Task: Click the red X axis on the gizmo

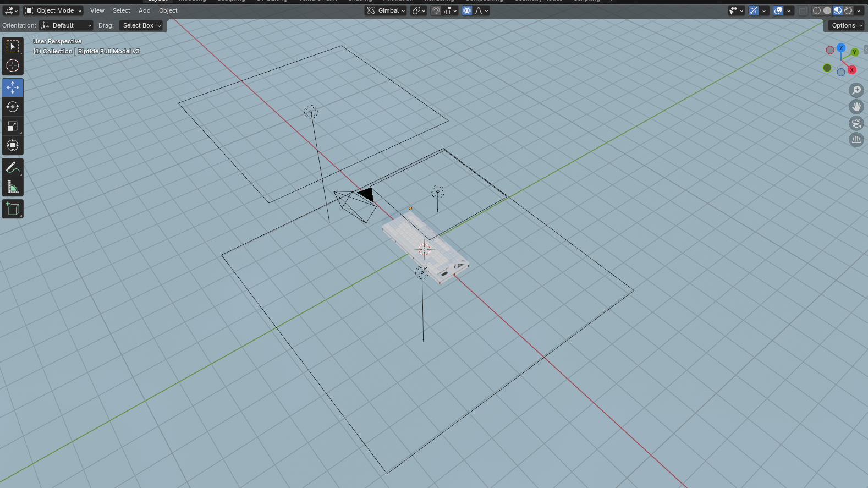Action: click(x=851, y=70)
